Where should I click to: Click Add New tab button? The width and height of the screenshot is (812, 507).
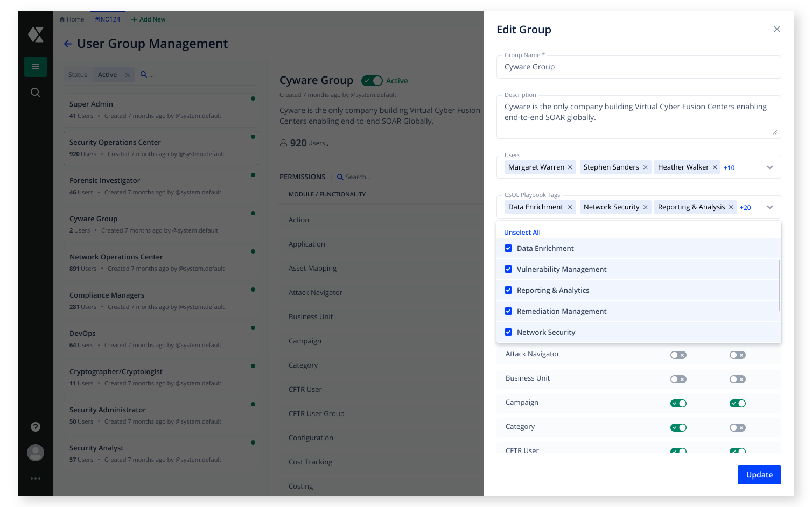tap(148, 19)
